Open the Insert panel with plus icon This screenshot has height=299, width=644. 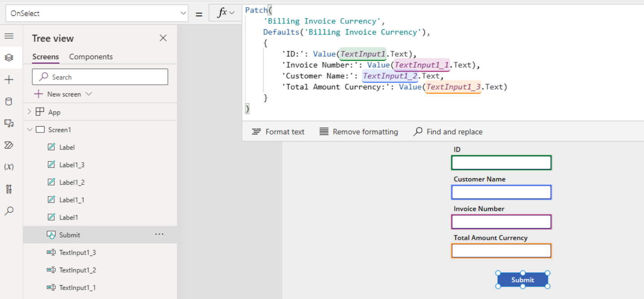pos(9,79)
